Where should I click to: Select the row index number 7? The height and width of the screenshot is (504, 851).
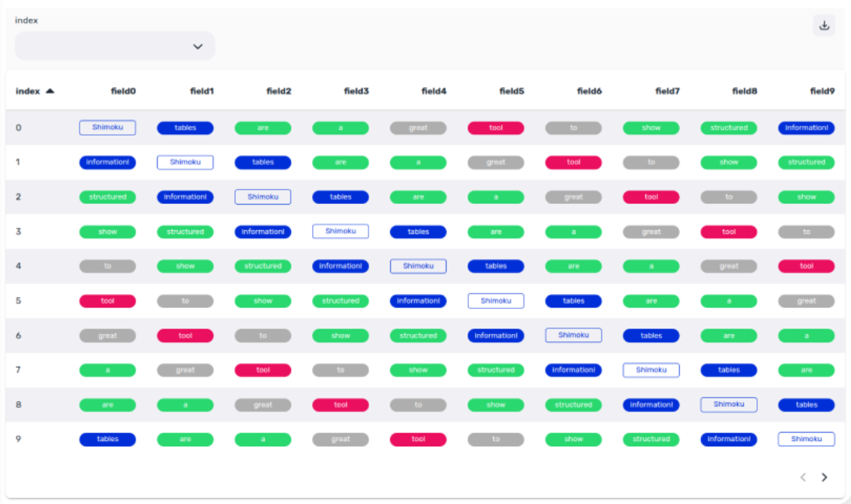tap(19, 370)
